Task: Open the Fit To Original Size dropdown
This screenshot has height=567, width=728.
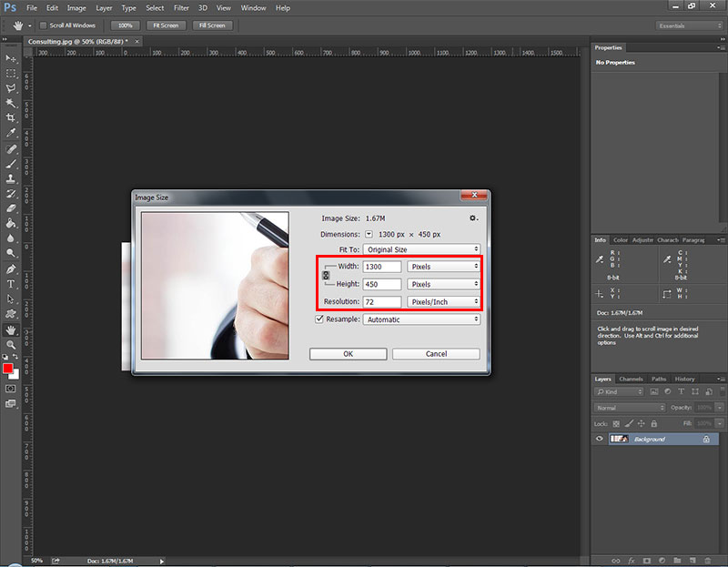Action: coord(421,249)
